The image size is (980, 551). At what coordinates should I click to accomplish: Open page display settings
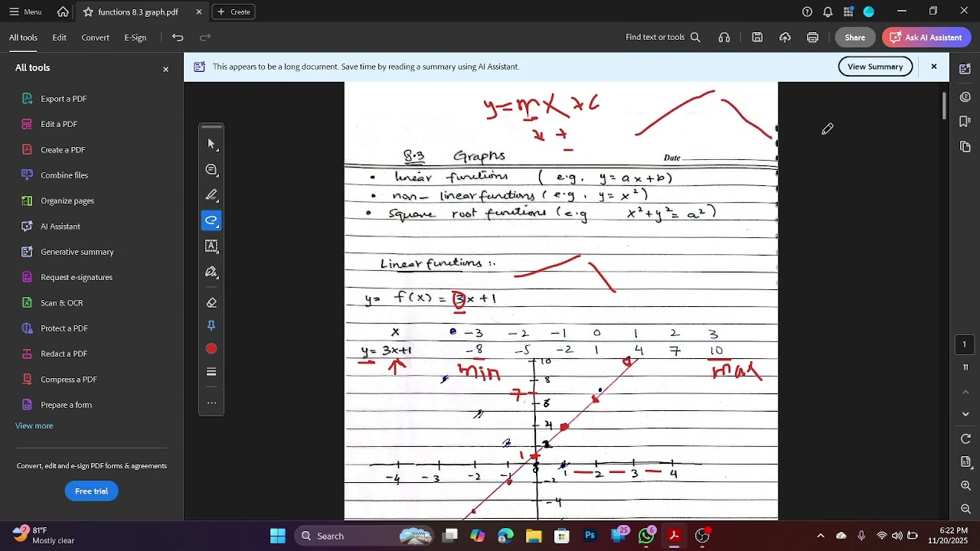coord(965,462)
